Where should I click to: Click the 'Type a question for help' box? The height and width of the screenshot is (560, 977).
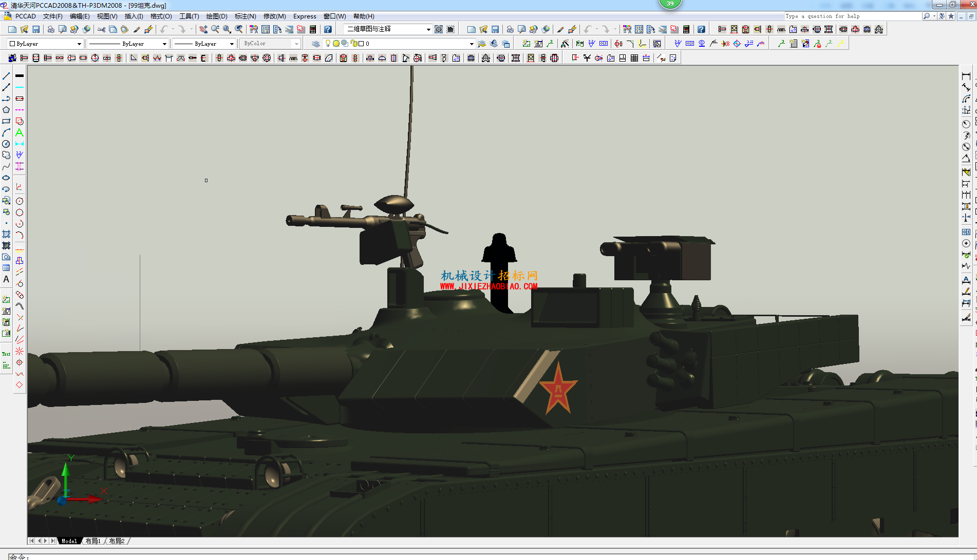click(853, 16)
